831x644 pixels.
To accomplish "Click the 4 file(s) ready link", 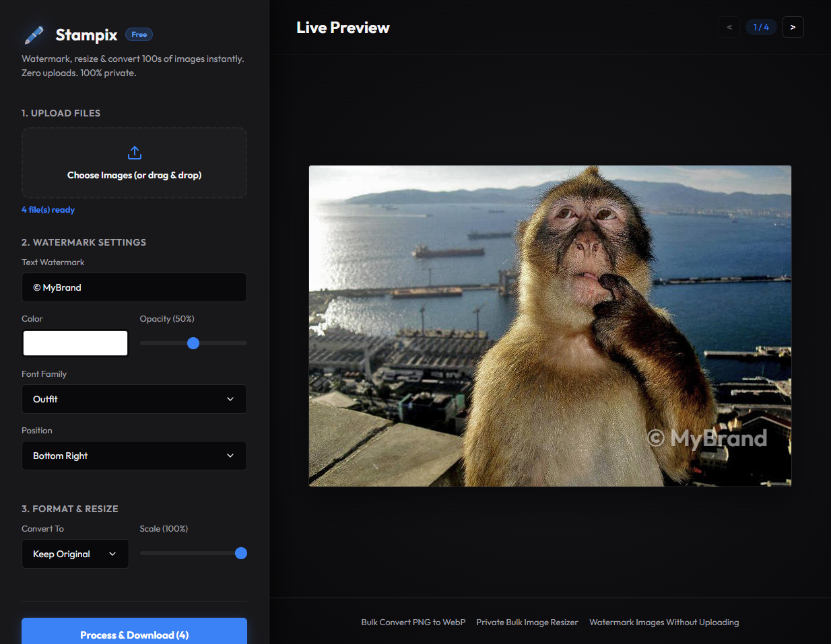I will 48,209.
